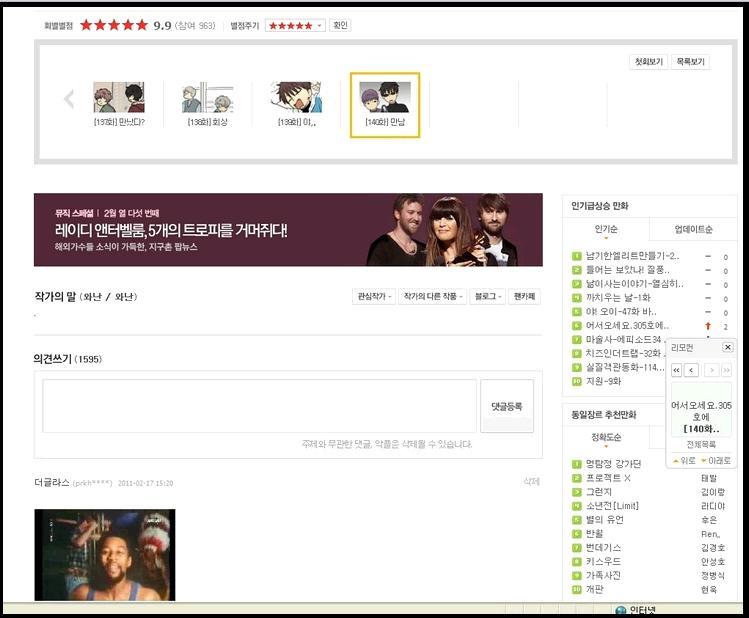This screenshot has height=618, width=749.
Task: Expand the 작가의 다른 작품 dropdown
Action: tap(433, 297)
